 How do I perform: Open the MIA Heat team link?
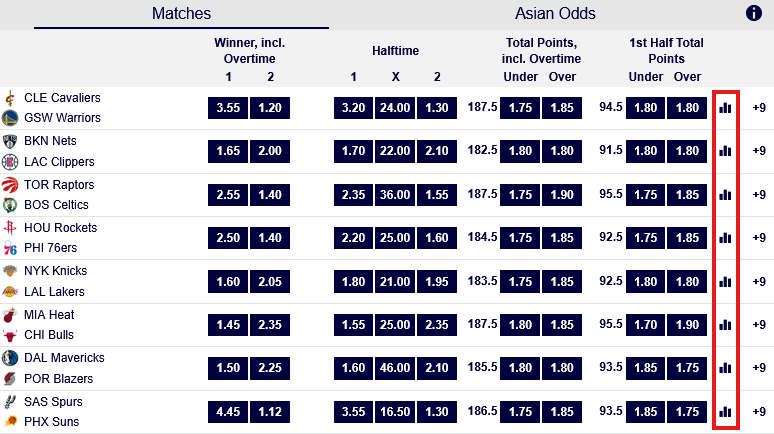pyautogui.click(x=50, y=314)
